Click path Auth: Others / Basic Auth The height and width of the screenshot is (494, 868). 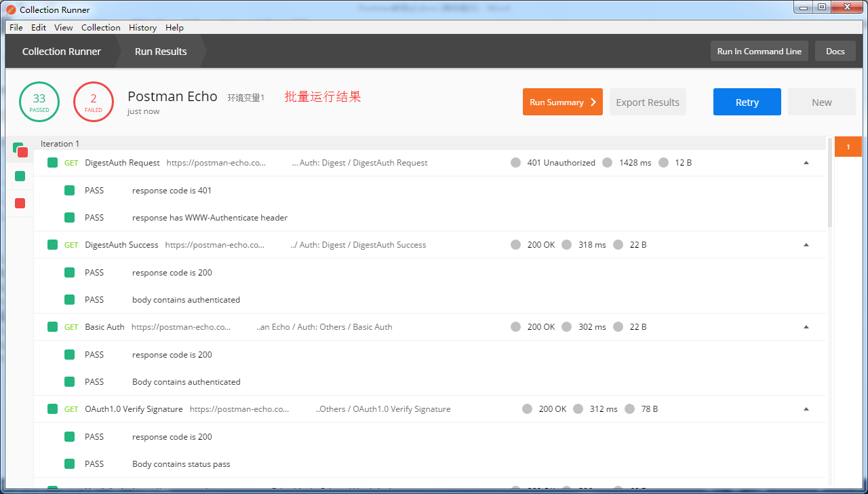[325, 327]
